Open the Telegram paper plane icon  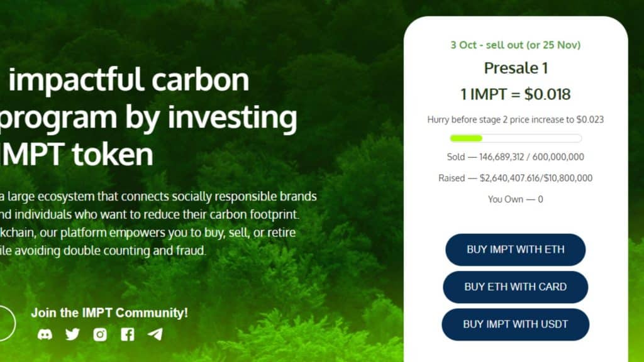pyautogui.click(x=155, y=334)
